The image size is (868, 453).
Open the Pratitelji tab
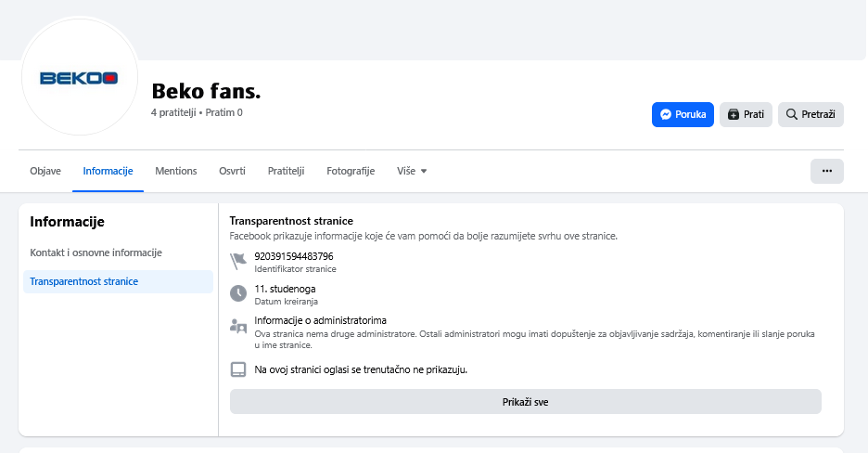click(x=286, y=171)
